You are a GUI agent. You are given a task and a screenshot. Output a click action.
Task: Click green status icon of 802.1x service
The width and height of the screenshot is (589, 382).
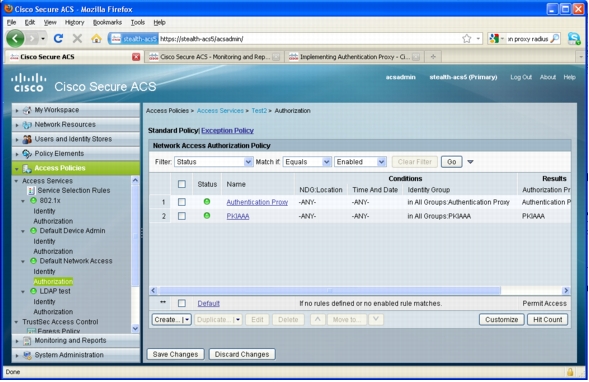[x=33, y=201]
